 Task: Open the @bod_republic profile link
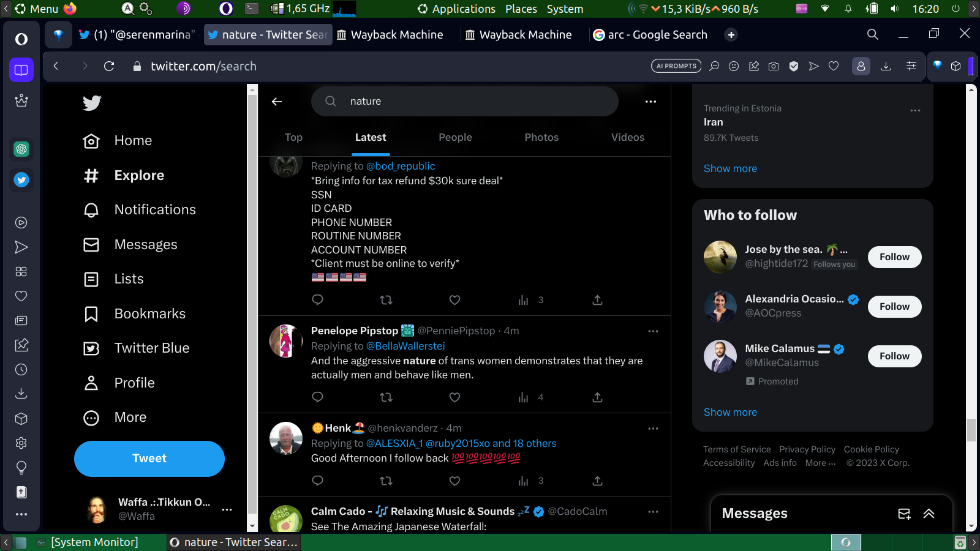pos(401,166)
